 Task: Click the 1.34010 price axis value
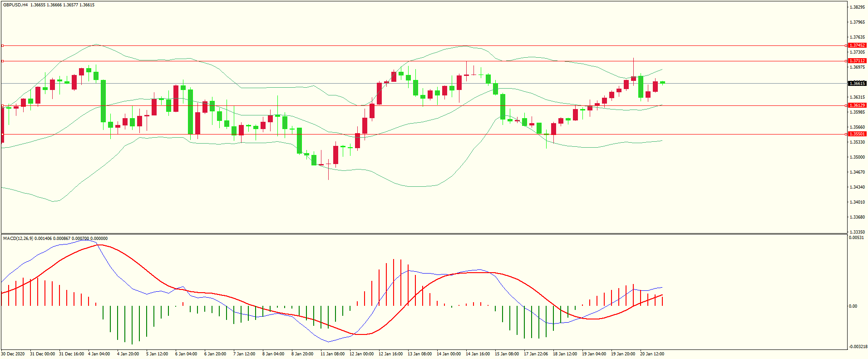[857, 202]
